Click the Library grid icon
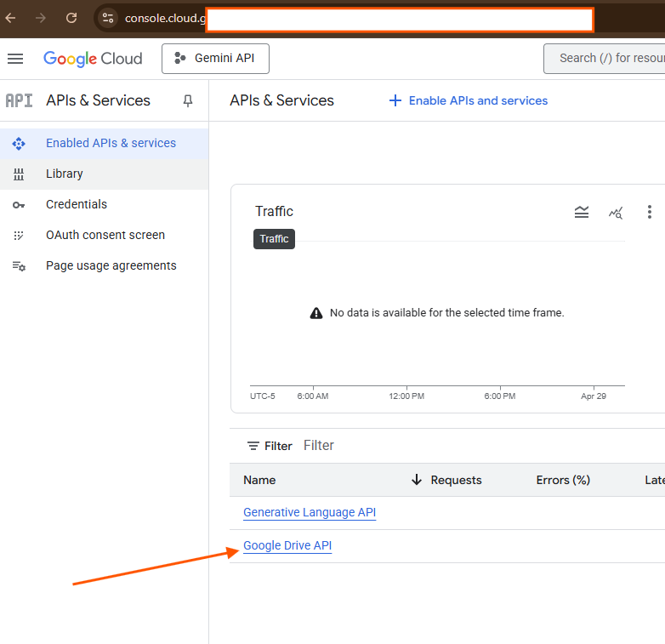The height and width of the screenshot is (644, 665). pos(19,174)
